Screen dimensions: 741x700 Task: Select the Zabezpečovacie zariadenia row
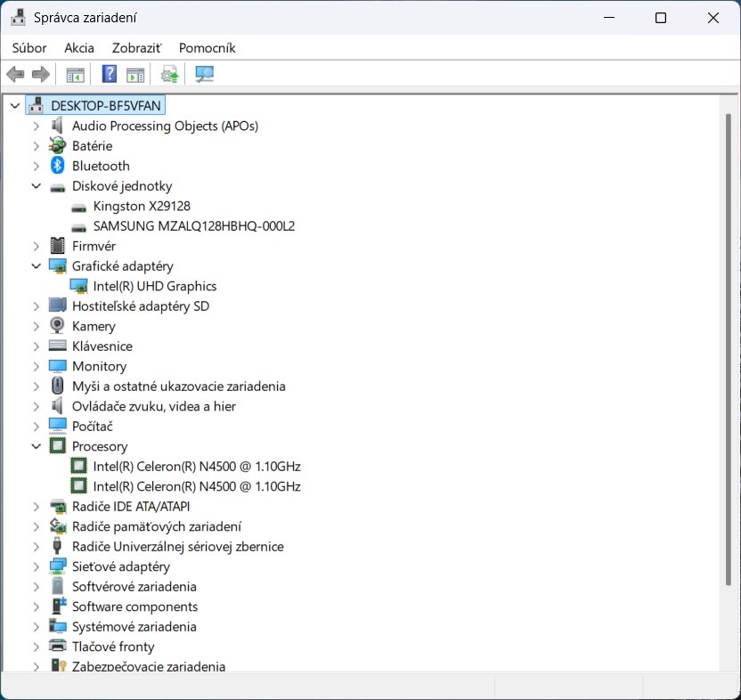point(149,666)
